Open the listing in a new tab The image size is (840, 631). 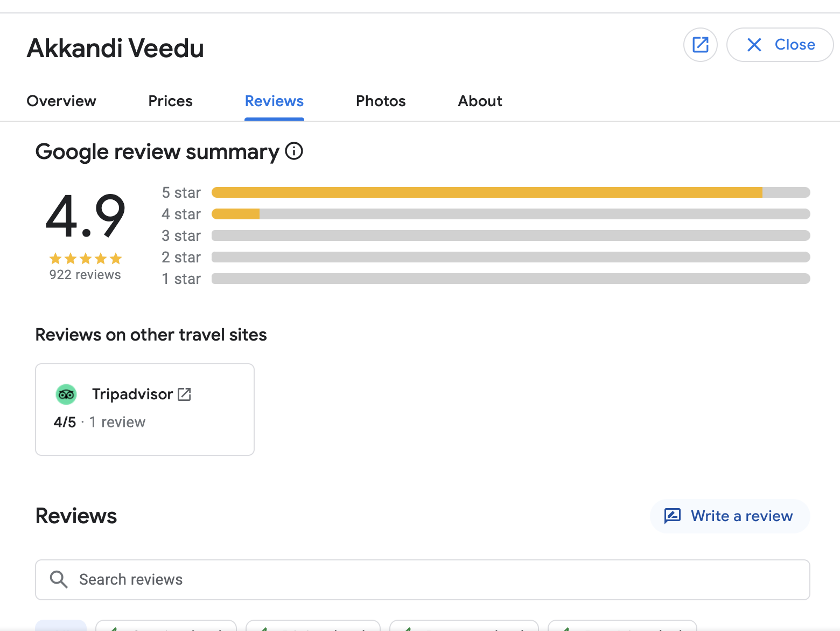[x=700, y=45]
